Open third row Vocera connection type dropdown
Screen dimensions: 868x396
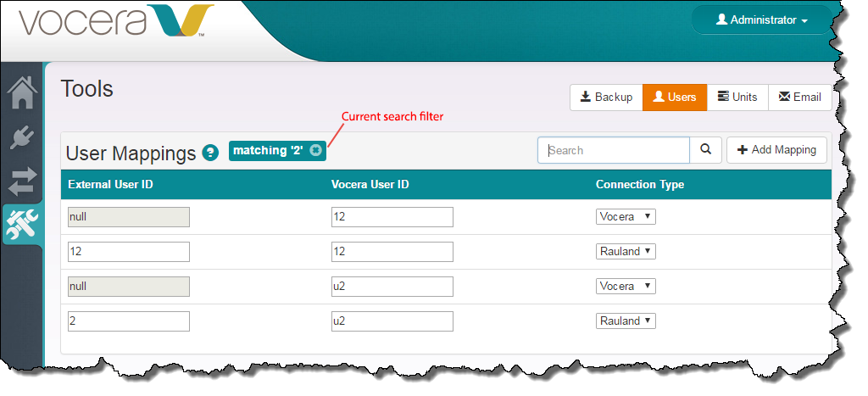(626, 287)
